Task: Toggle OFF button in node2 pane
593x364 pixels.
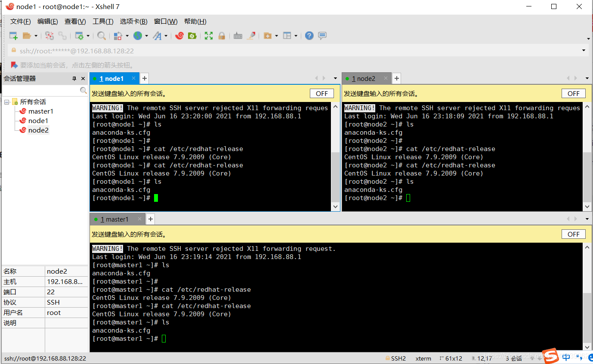Action: click(574, 93)
